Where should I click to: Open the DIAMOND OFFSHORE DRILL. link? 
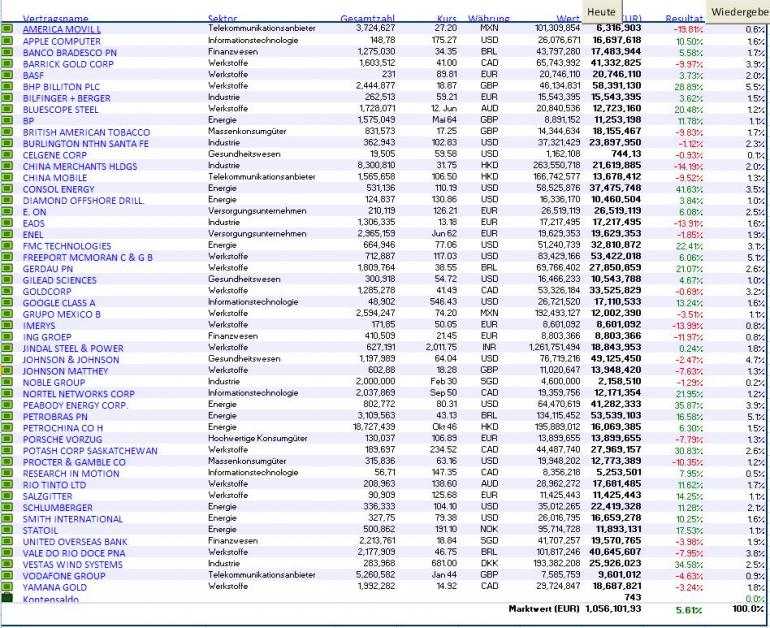pos(83,200)
